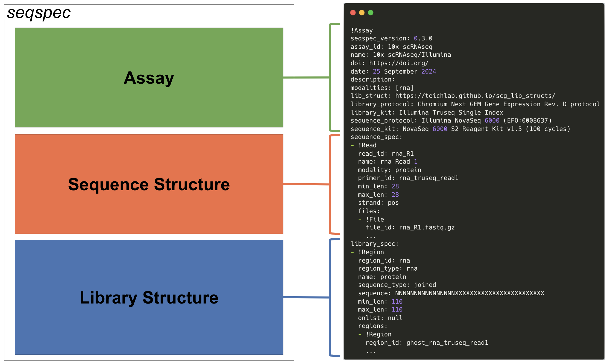Click the dash before !File entry

click(360, 220)
